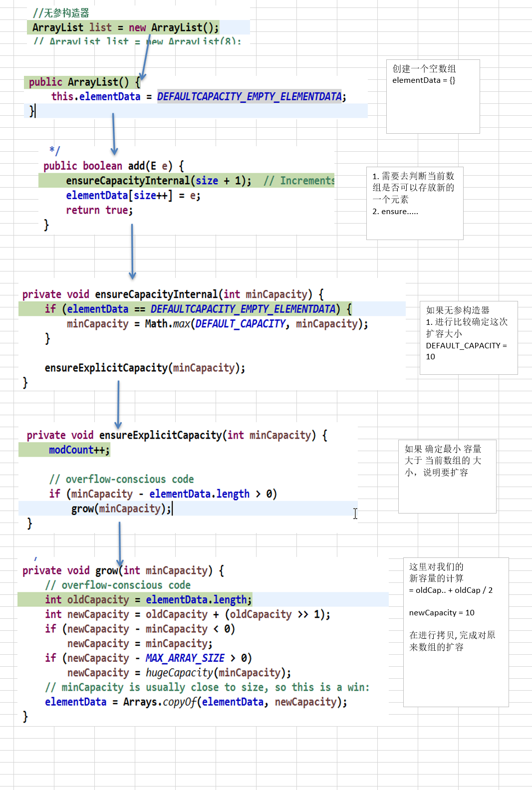This screenshot has width=532, height=790.
Task: Click the note "1. 进行比较确定这次扩容大小"
Action: pos(467,328)
